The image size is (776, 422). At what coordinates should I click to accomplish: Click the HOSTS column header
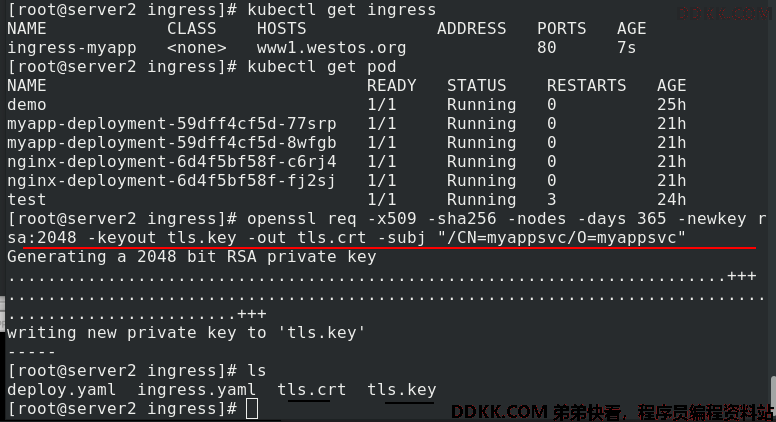tap(282, 29)
